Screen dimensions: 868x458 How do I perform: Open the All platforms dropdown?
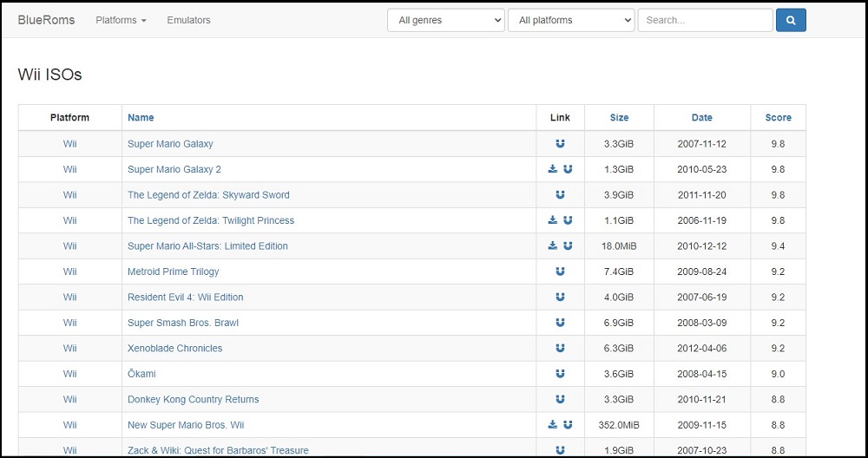pyautogui.click(x=571, y=20)
